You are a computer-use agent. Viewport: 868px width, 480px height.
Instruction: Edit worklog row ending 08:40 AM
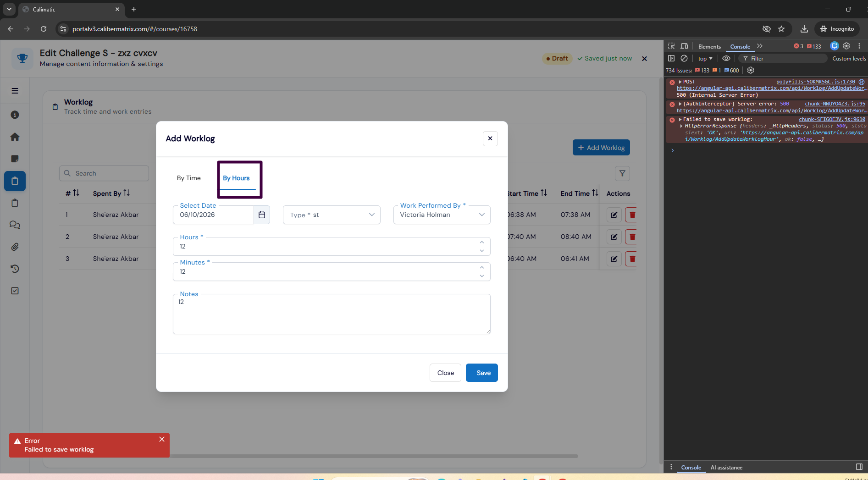pos(614,237)
